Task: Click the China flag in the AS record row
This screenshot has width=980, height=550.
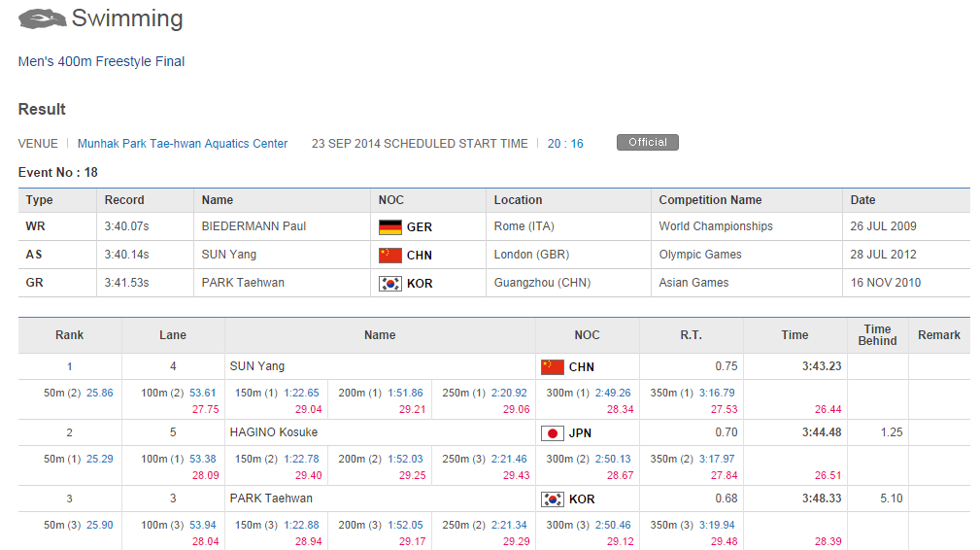Action: (389, 256)
